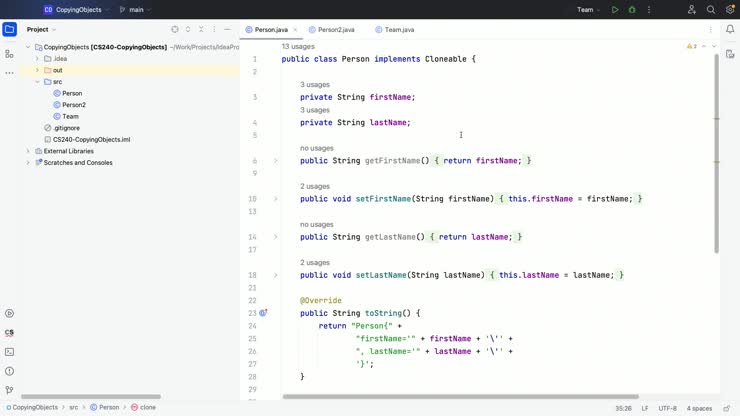Open the Structure tool window icon
This screenshot has height=416, width=740.
9,54
